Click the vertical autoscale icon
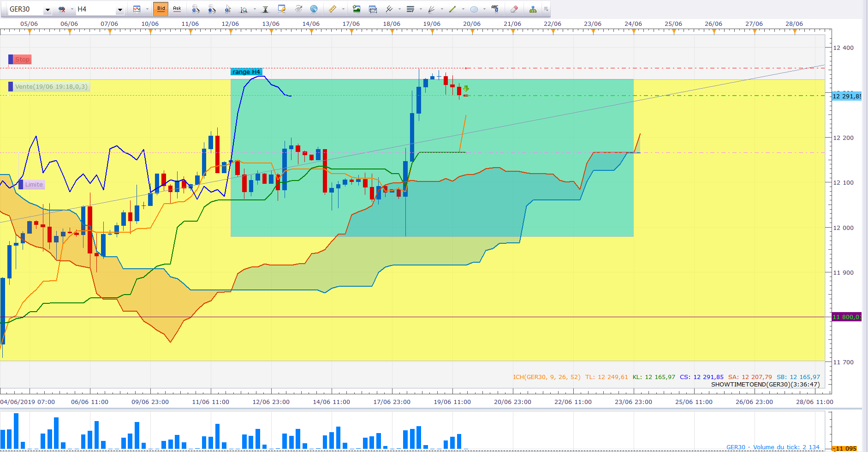This screenshot has width=868, height=452. [x=266, y=9]
